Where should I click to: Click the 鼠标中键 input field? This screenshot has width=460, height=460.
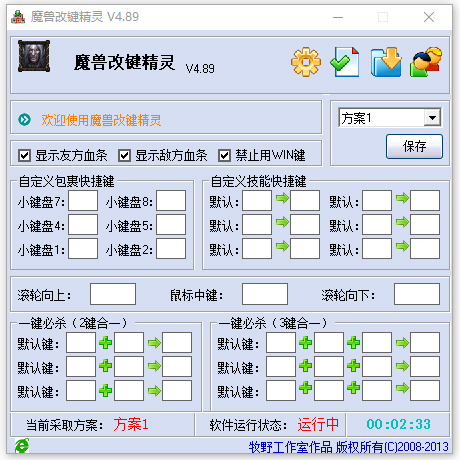point(265,294)
